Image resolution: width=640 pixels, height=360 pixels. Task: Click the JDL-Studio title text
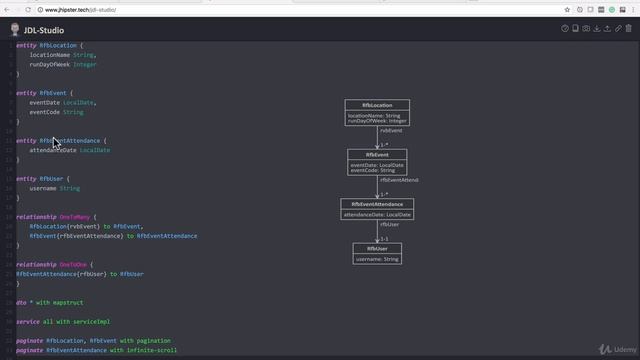coord(44,30)
